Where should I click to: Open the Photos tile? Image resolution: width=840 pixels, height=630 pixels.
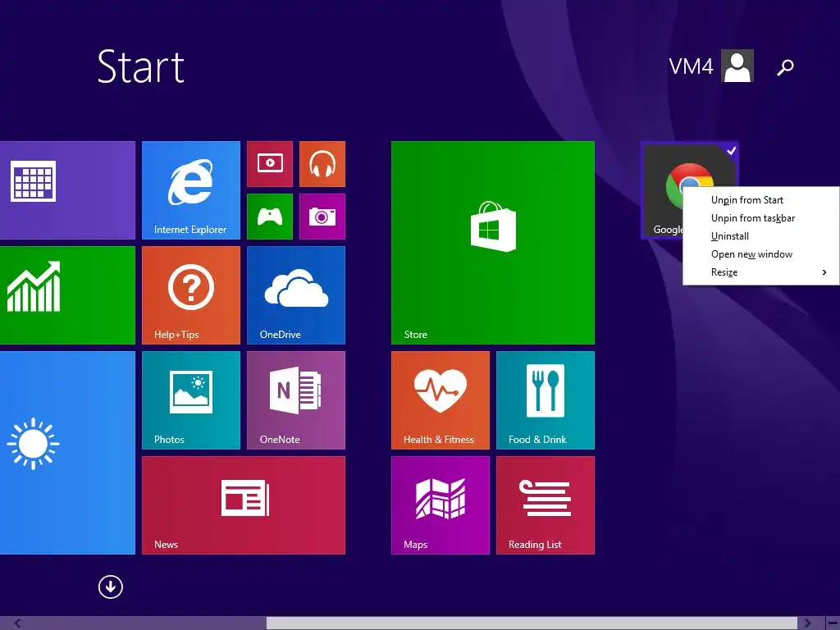[x=190, y=400]
